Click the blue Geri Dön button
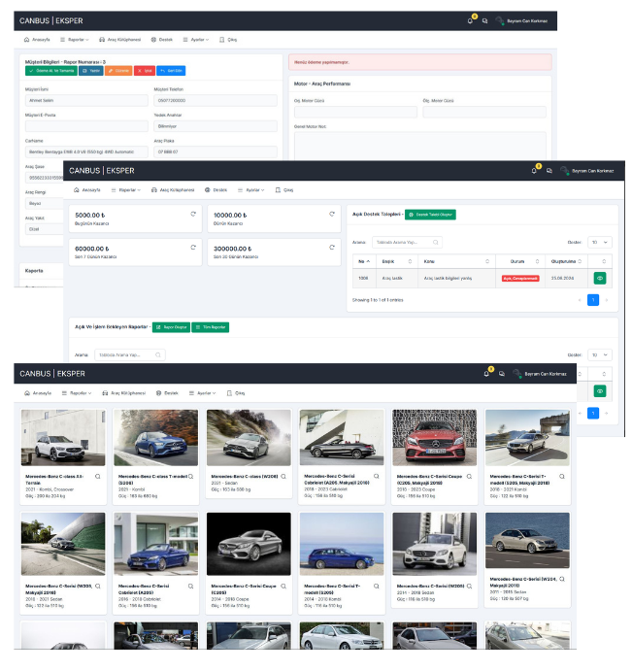This screenshot has width=632, height=672. coord(171,71)
